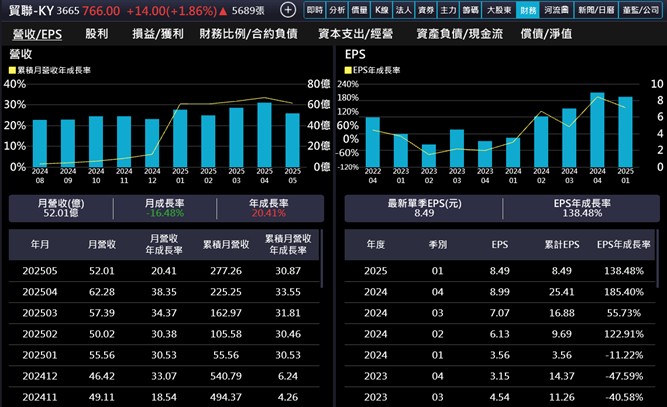Click the plus icon beside stock 5689張
667x407 pixels.
click(288, 10)
